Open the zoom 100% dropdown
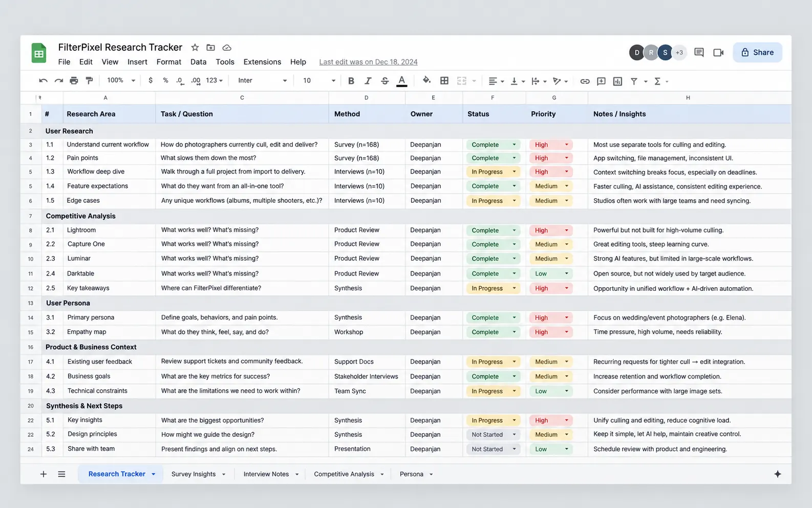The height and width of the screenshot is (508, 812). coord(121,80)
